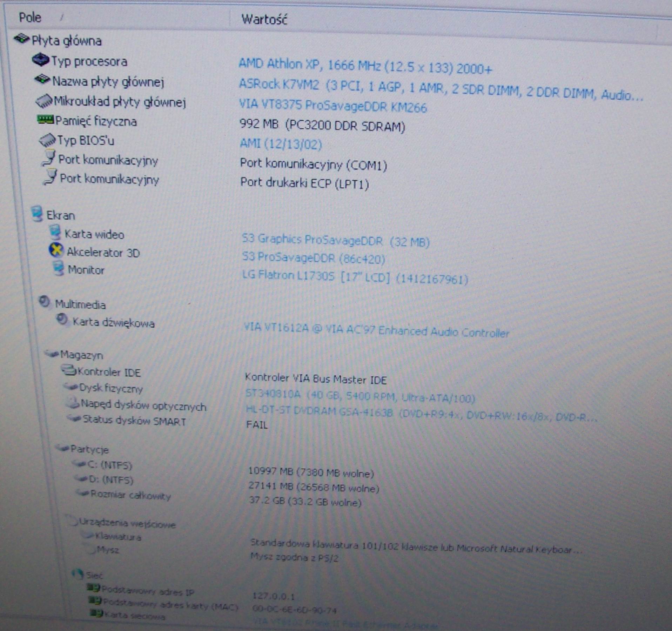Click the Pamięć fizyczna RAM icon
Screen dimensions: 672x631
pos(46,120)
